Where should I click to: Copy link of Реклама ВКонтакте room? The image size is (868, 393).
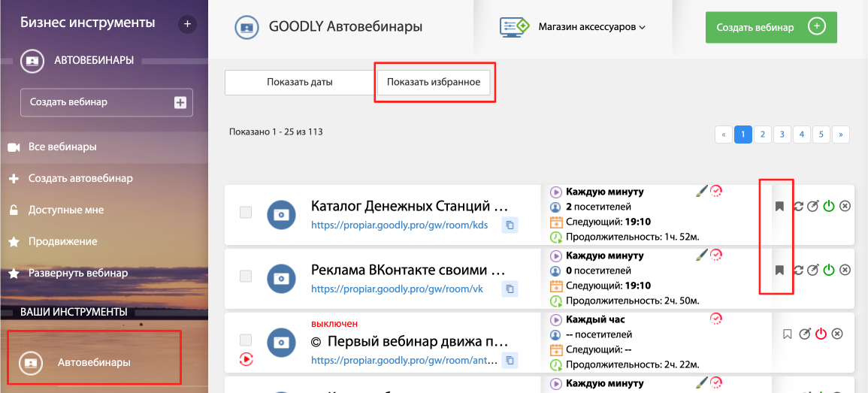pyautogui.click(x=510, y=289)
